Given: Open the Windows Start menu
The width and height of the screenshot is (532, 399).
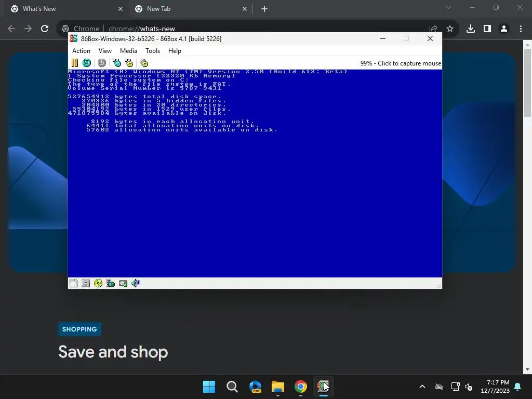Looking at the screenshot, I should 209,387.
